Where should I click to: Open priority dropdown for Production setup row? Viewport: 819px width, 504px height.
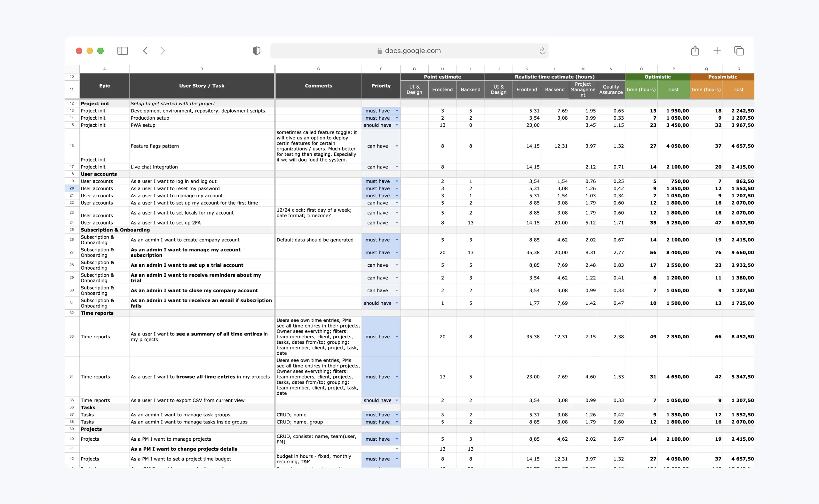(x=397, y=118)
